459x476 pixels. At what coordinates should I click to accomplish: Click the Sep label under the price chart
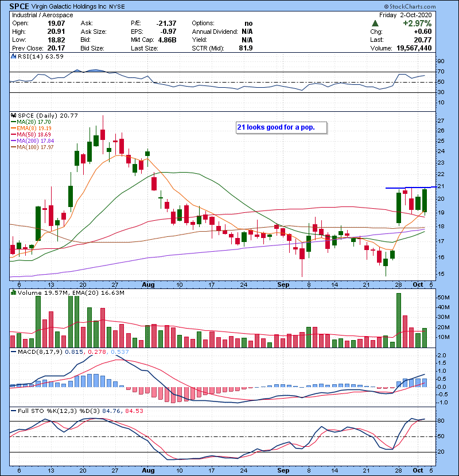point(283,285)
